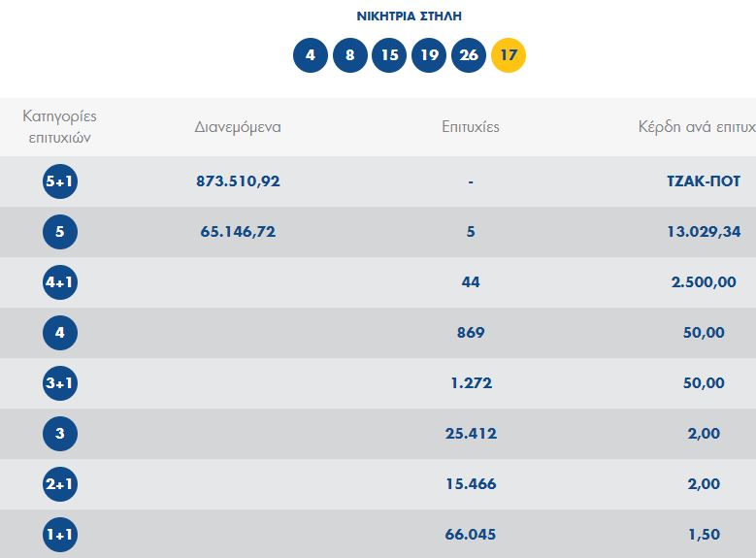Click the number 19 ball
This screenshot has width=756, height=558.
pos(429,54)
